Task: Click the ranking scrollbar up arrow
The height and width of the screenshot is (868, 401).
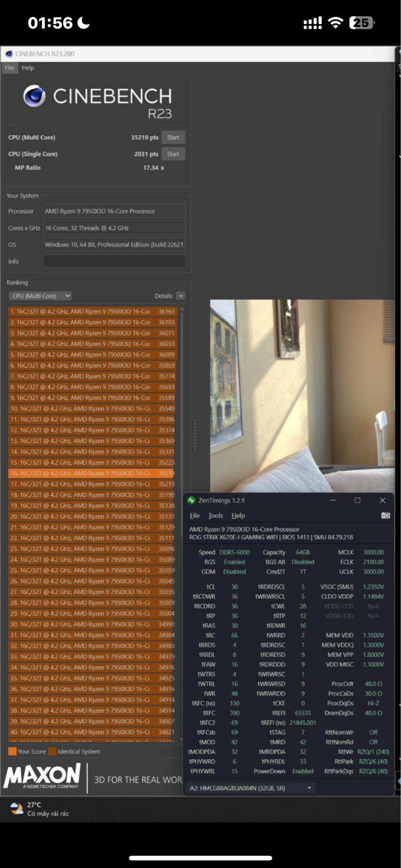Action: pyautogui.click(x=182, y=310)
